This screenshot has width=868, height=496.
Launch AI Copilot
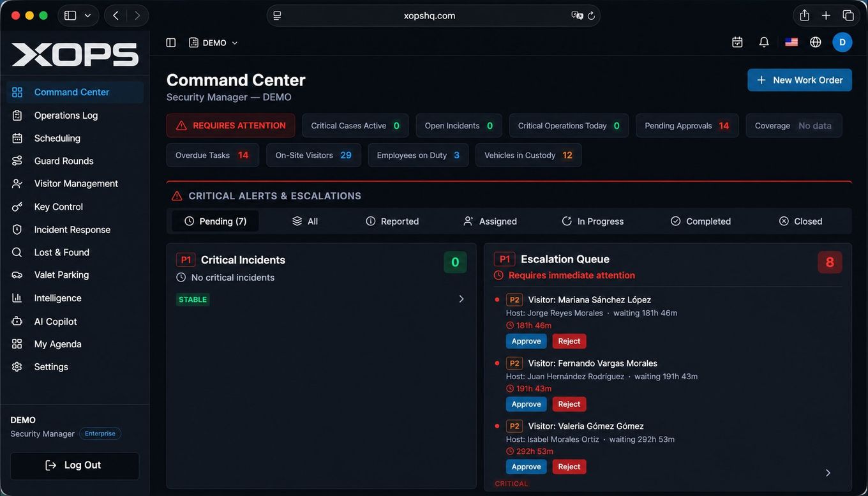[x=75, y=321]
